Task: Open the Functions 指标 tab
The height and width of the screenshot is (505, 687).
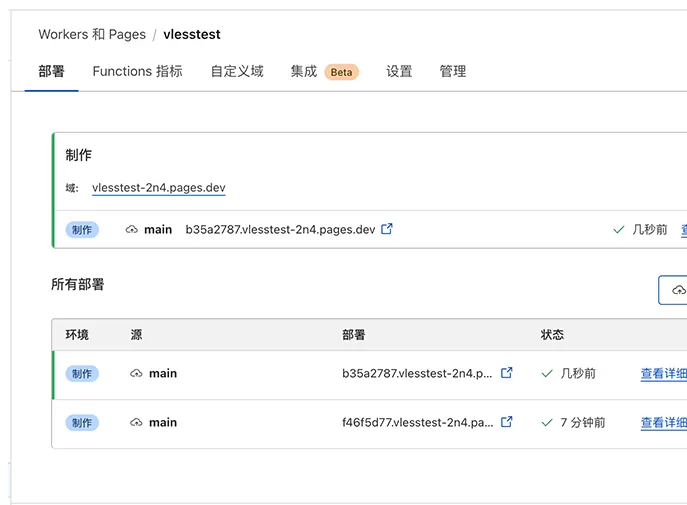Action: pyautogui.click(x=137, y=71)
